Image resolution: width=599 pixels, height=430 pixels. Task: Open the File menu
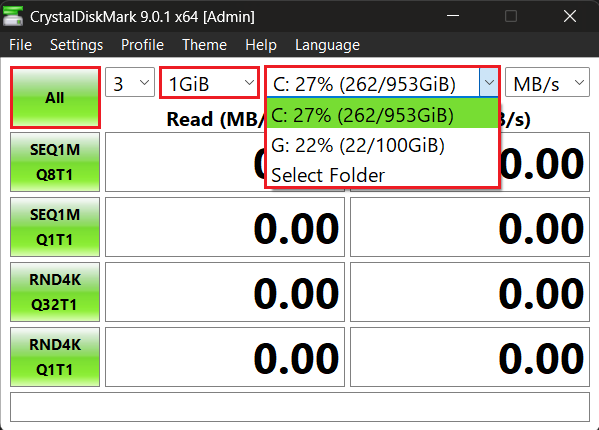pyautogui.click(x=20, y=45)
